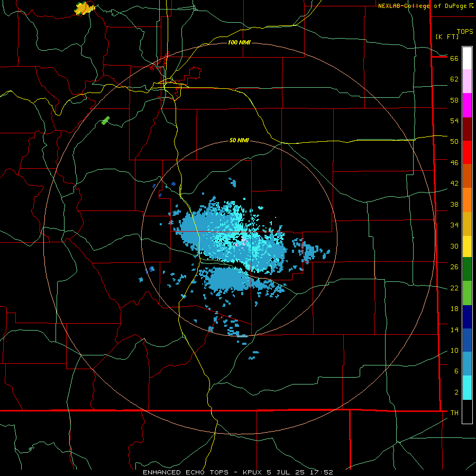Pick the cyan legend color swatch
This screenshot has width=476, height=476.
click(467, 388)
